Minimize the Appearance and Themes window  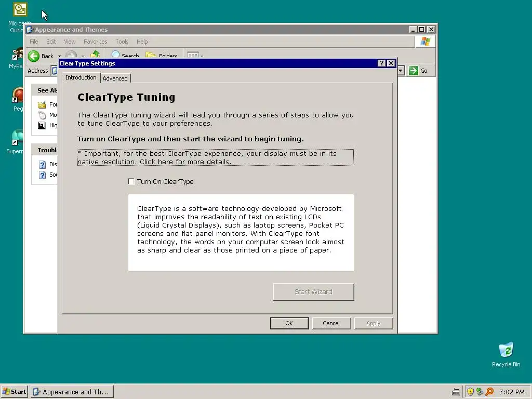point(413,30)
